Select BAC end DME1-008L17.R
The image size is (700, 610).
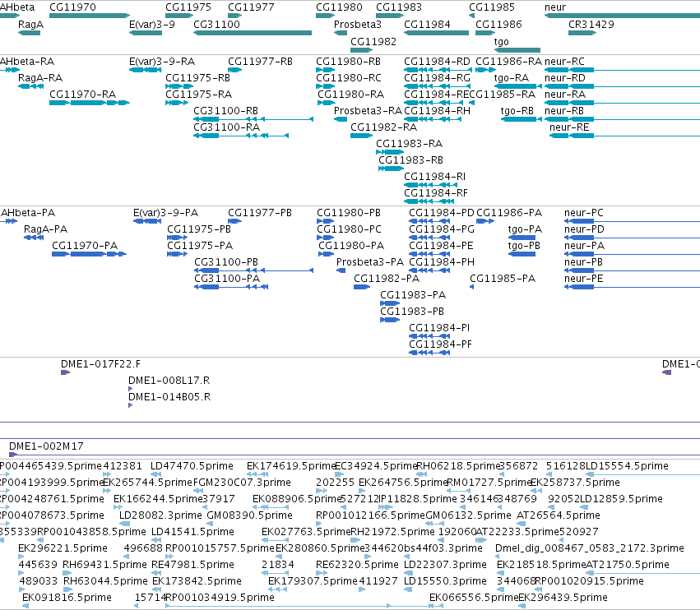[x=130, y=389]
